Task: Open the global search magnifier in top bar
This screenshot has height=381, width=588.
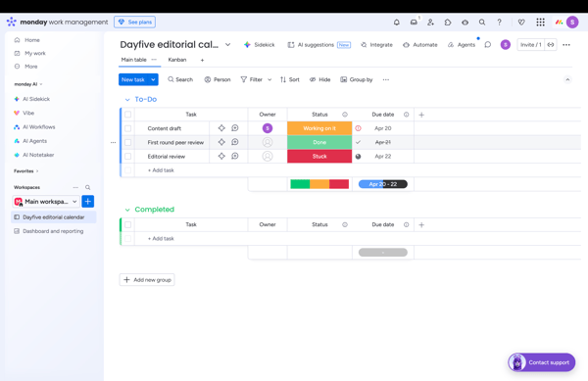Action: (482, 23)
